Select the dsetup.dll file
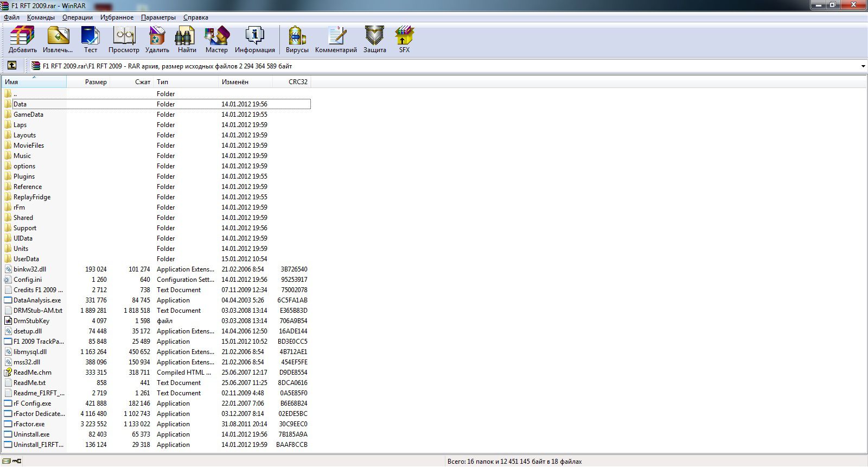Screen dimensions: 868x467 [28, 331]
